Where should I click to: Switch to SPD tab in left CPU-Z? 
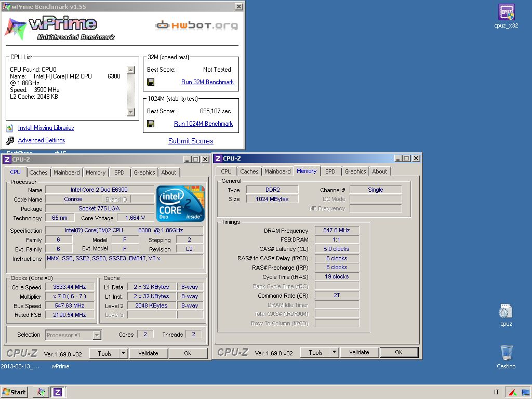pos(119,172)
